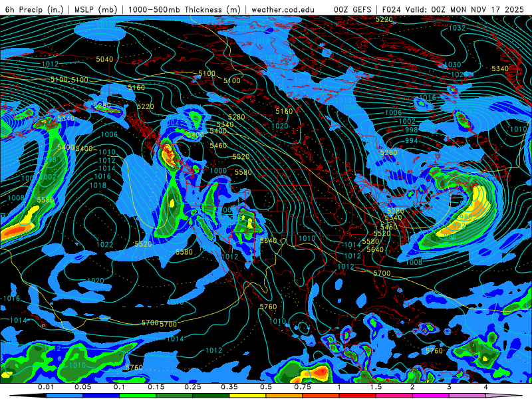Click the dark blue legend swatch after 0.05
The image size is (532, 399).
[x=101, y=396]
